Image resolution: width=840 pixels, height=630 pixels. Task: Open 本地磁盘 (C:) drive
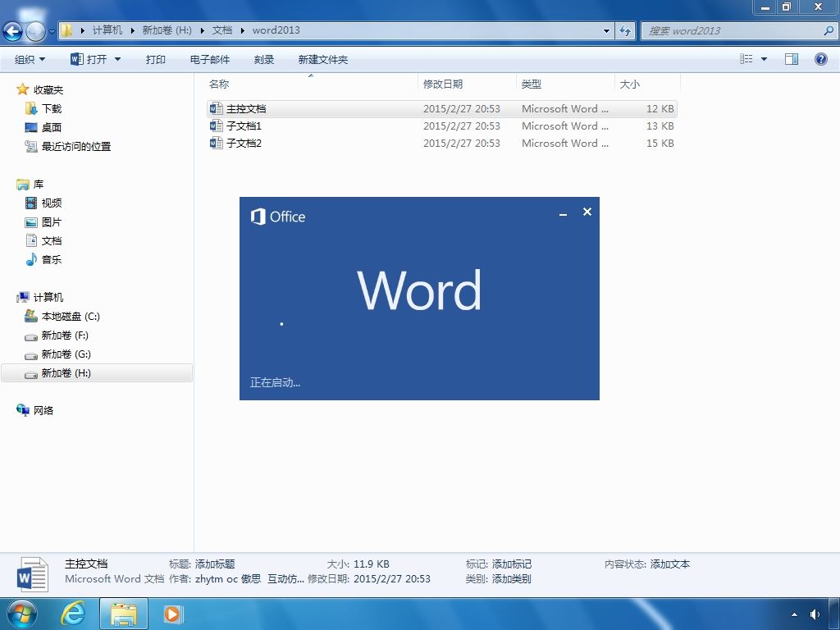(x=71, y=316)
